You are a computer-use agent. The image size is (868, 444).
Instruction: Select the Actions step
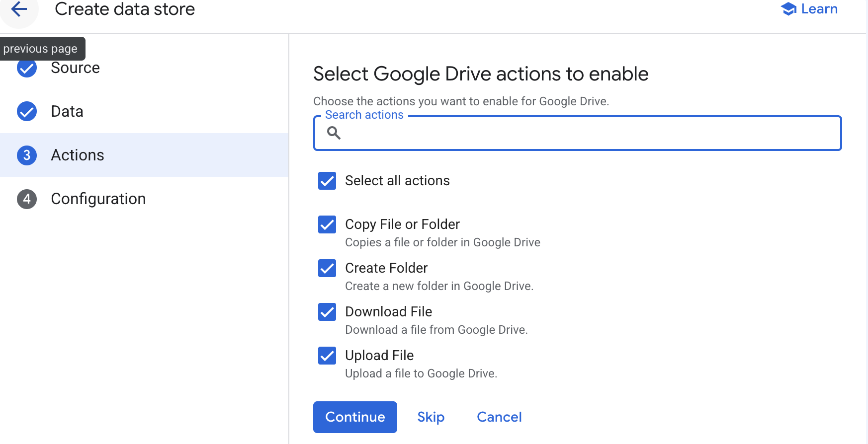point(144,155)
